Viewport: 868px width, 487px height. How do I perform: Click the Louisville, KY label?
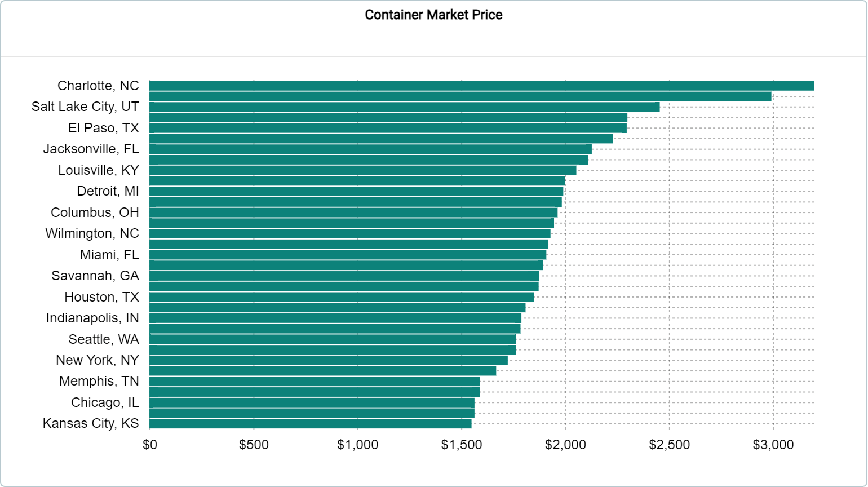tap(99, 170)
